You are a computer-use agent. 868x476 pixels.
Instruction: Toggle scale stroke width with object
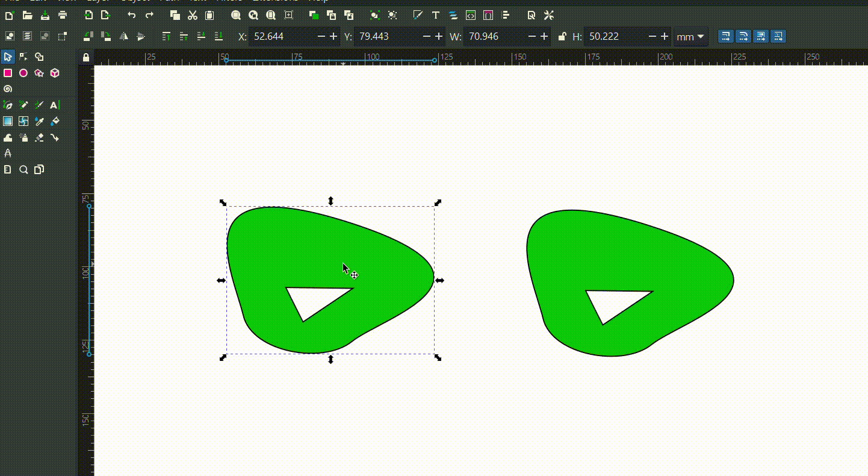[x=726, y=37]
